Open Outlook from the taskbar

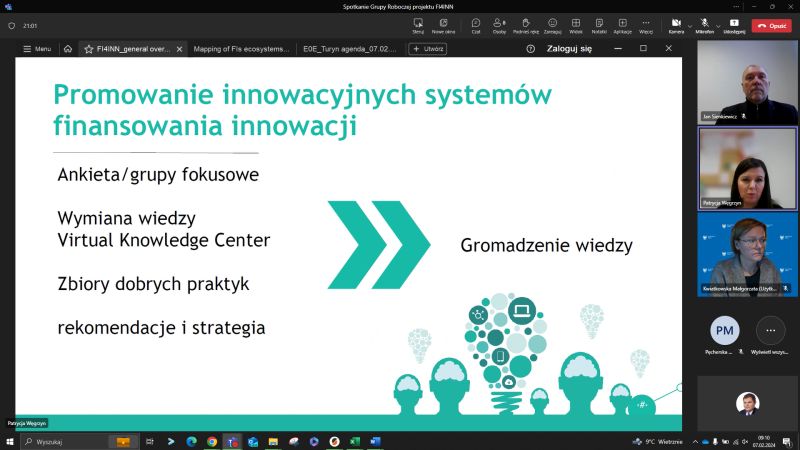253,442
